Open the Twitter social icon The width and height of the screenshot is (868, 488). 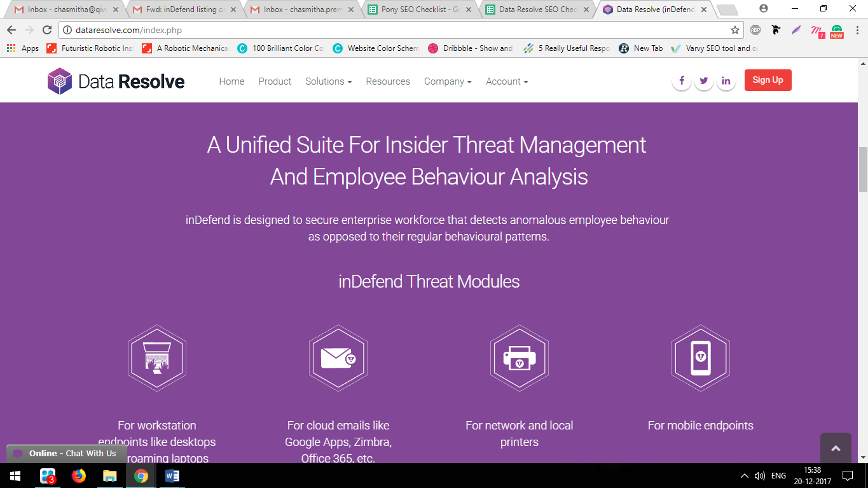click(x=704, y=81)
